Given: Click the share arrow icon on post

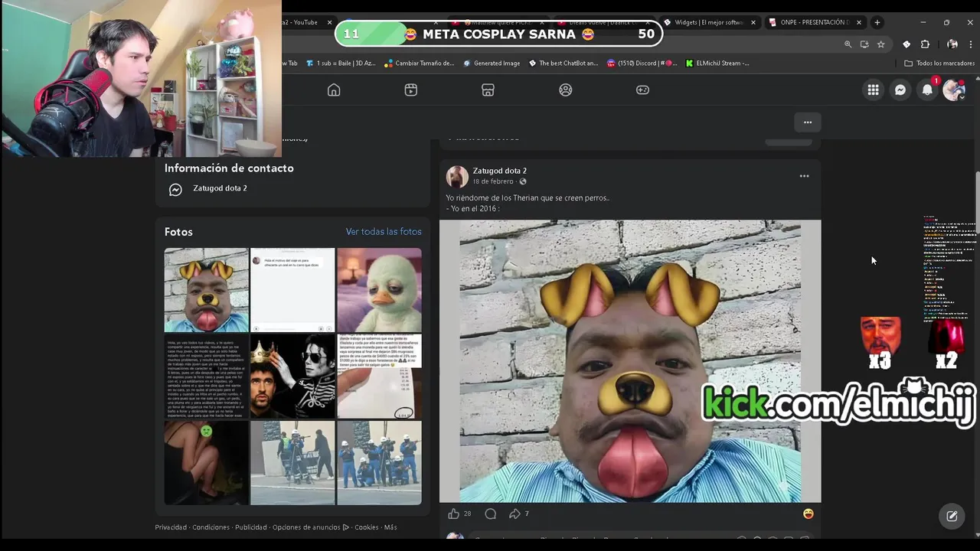Looking at the screenshot, I should pyautogui.click(x=514, y=514).
